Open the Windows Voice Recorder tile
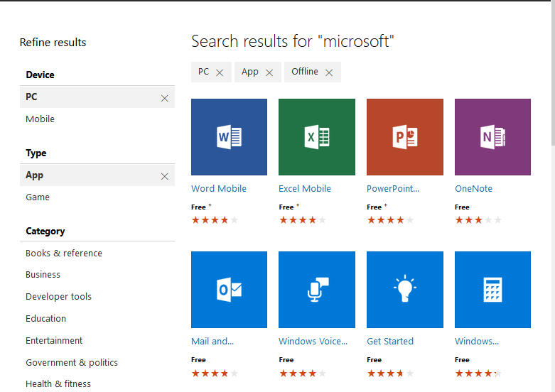Screen dimensions: 555x392 pos(317,290)
